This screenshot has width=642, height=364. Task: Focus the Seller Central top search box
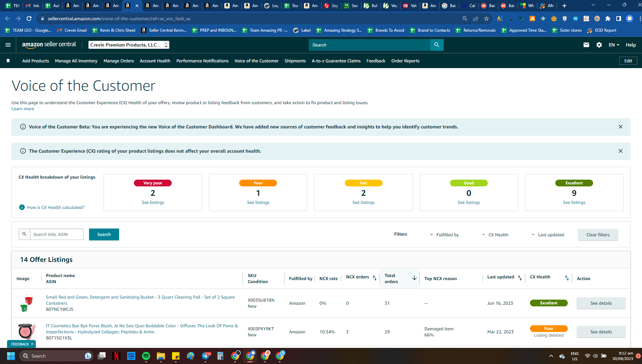369,45
